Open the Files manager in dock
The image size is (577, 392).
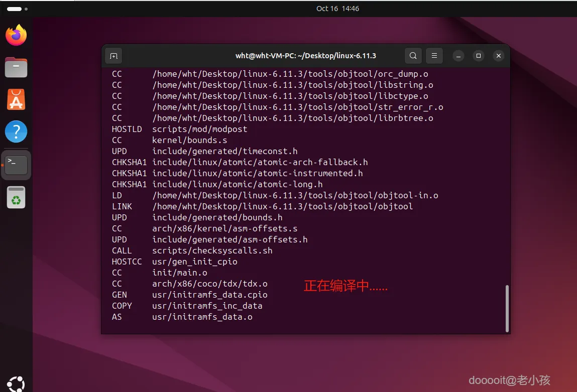click(16, 68)
